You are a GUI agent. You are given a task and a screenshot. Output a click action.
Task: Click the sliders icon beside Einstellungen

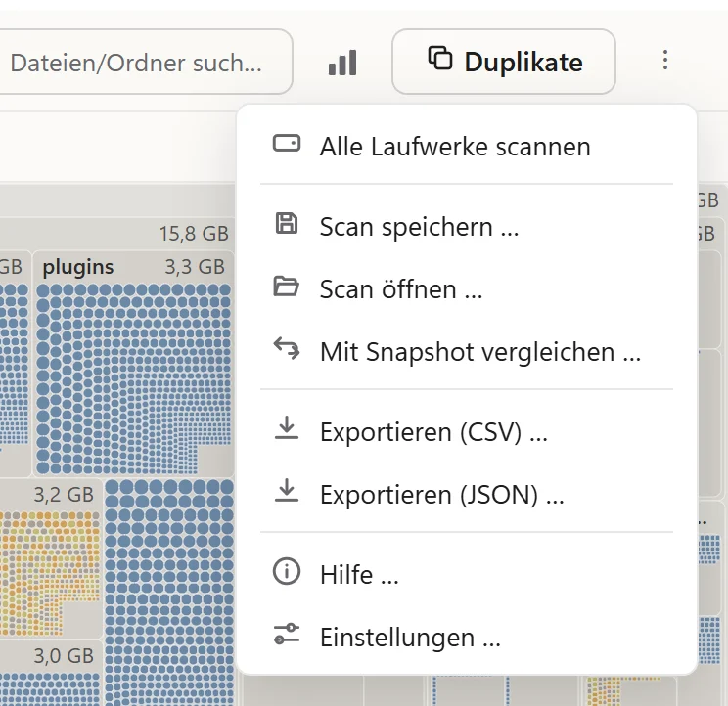pos(287,634)
